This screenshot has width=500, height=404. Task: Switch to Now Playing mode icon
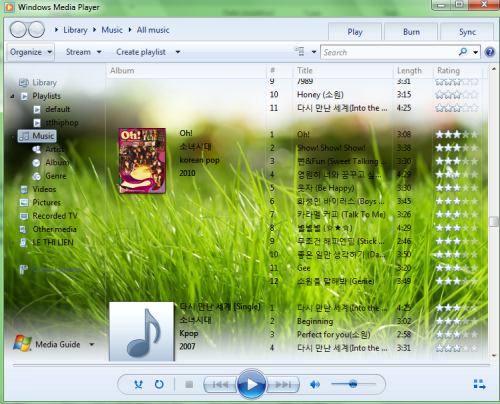(479, 384)
